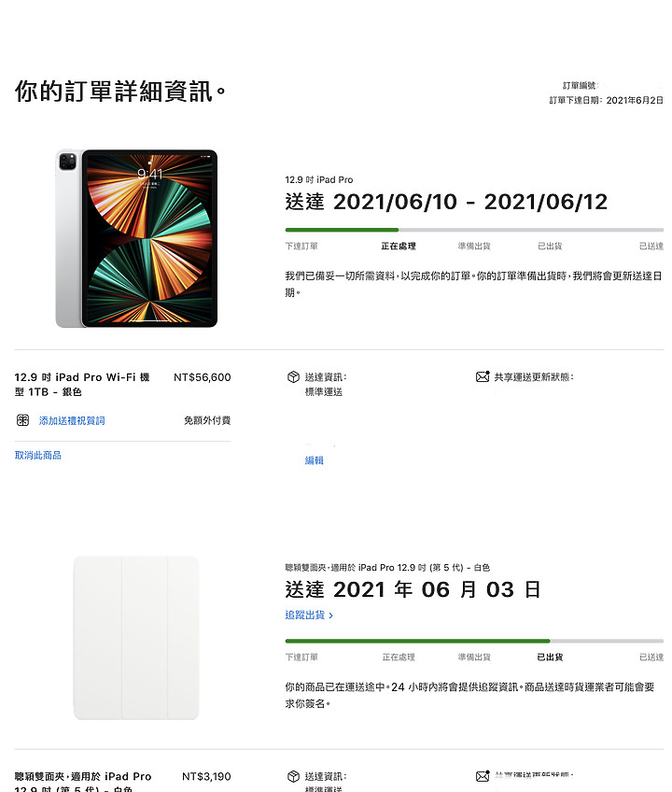The width and height of the screenshot is (672, 792).
Task: Click the chevron arrow beside 追蹤出貨
Action: pyautogui.click(x=330, y=615)
